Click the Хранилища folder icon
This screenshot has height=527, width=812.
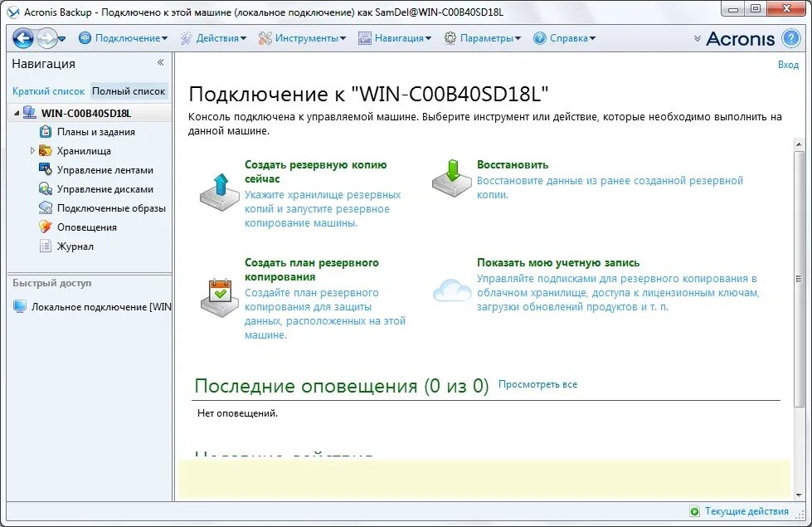pyautogui.click(x=46, y=151)
